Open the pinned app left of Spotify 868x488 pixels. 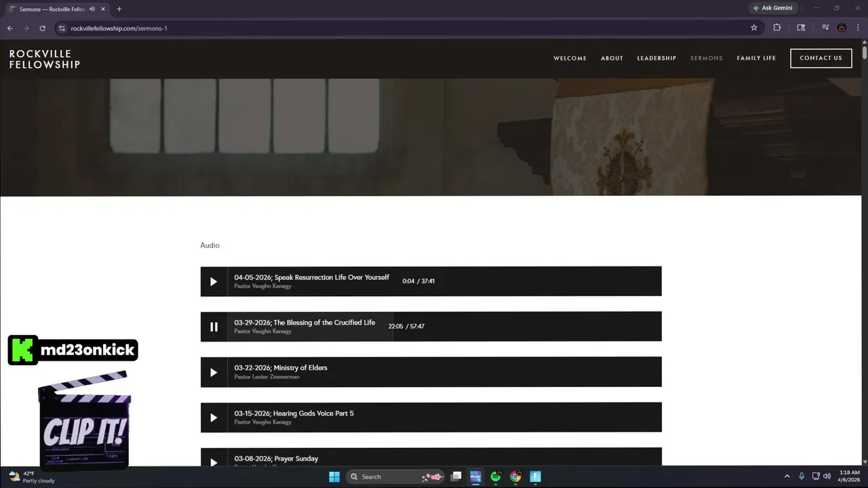pyautogui.click(x=475, y=476)
